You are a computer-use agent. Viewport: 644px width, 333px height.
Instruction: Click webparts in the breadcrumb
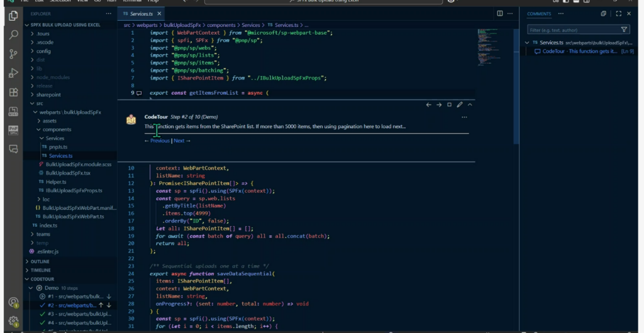[x=147, y=25]
